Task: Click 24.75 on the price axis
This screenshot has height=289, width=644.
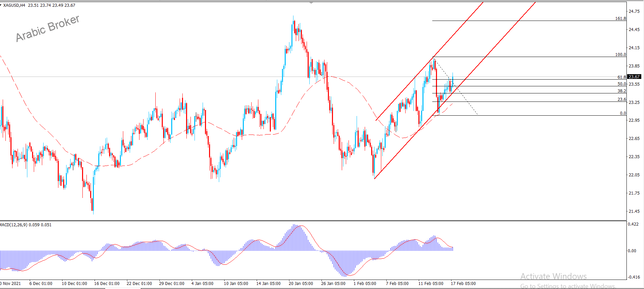Action: tap(634, 11)
